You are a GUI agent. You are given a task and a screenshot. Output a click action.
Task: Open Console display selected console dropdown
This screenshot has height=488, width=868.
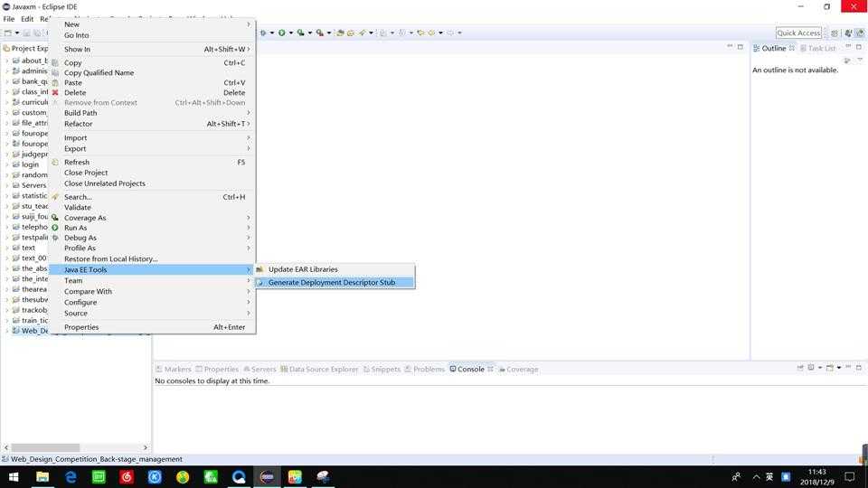820,368
